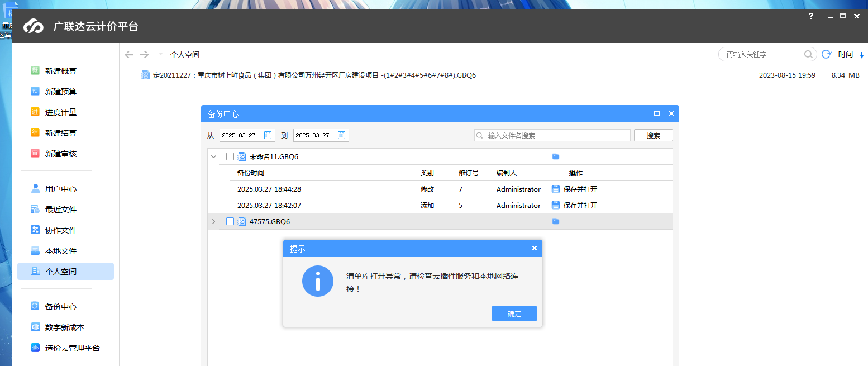Click the forward navigation arrow

(144, 54)
